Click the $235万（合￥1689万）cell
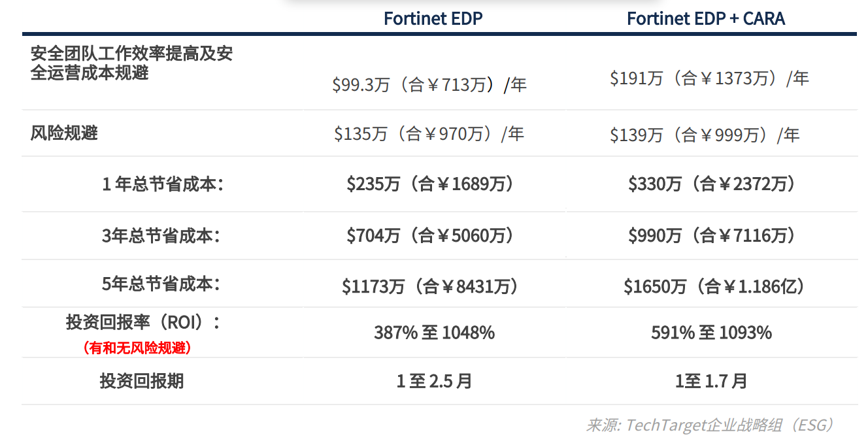Screen dimensions: 868x445 pyautogui.click(x=430, y=184)
